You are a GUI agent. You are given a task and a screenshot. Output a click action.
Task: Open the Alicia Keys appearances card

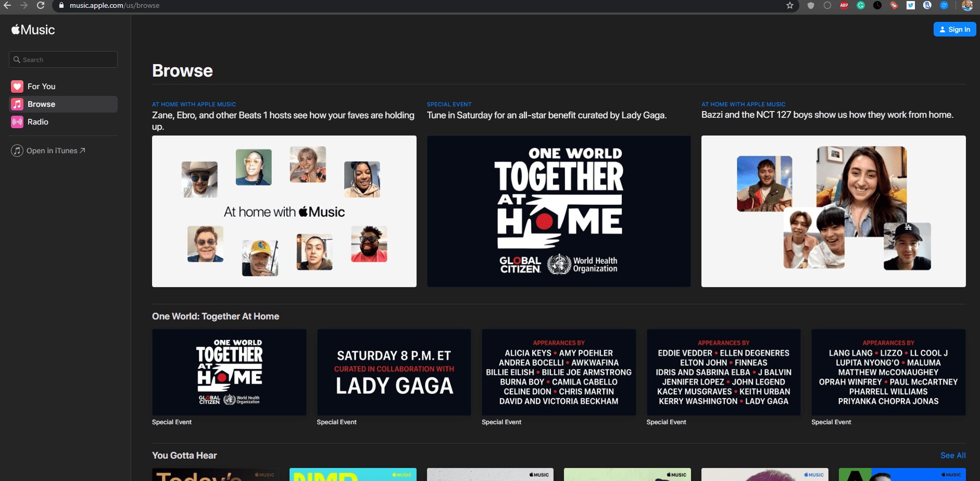[559, 372]
